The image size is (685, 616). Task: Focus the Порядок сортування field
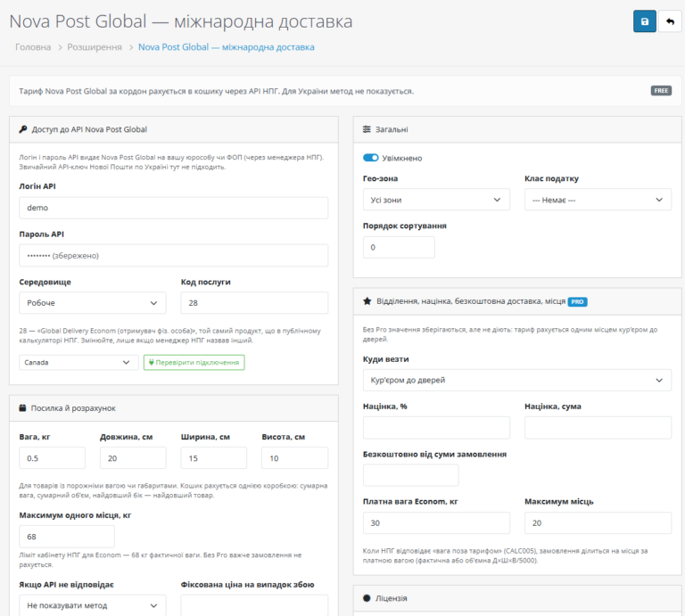(399, 247)
